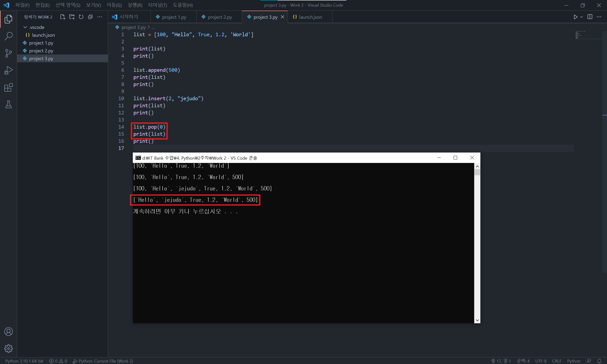Open the Search view in activity bar

pyautogui.click(x=8, y=36)
